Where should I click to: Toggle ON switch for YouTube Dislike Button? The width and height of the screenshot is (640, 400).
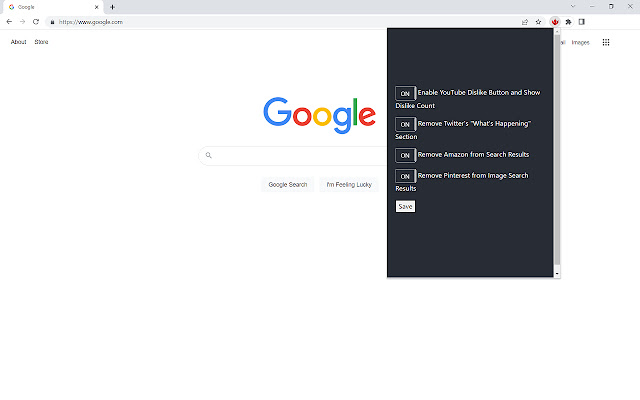pyautogui.click(x=405, y=93)
